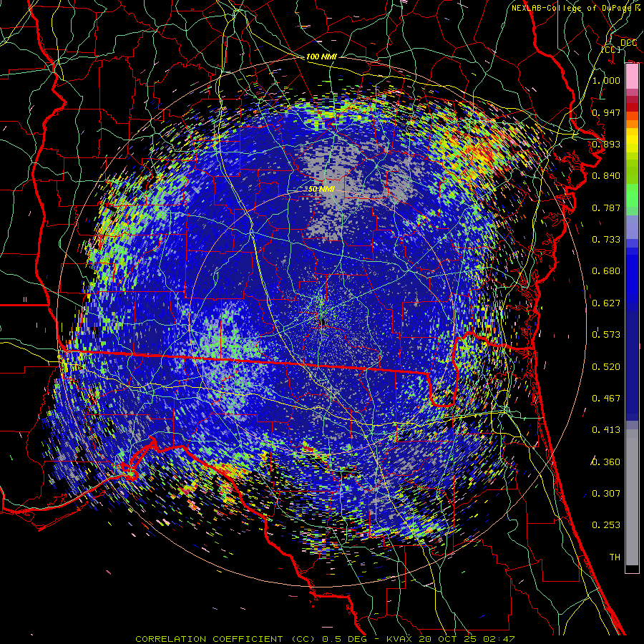The height and width of the screenshot is (644, 644).
Task: Select the 0.893 legend value
Action: tap(606, 144)
